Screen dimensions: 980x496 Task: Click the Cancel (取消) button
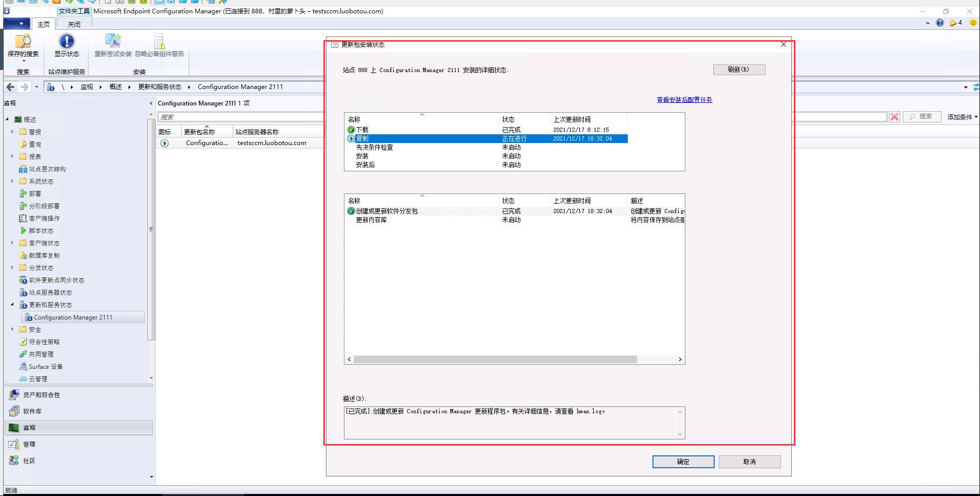click(x=750, y=462)
